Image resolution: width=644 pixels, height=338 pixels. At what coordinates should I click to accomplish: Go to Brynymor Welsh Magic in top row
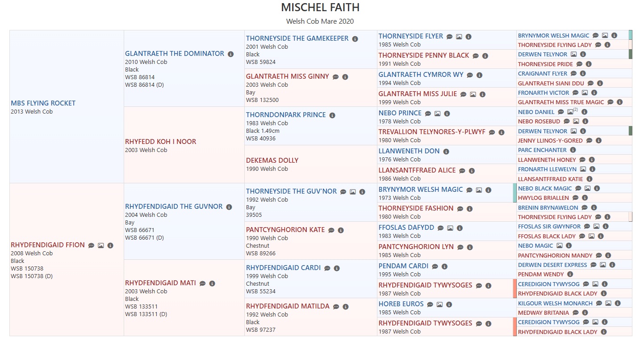554,35
